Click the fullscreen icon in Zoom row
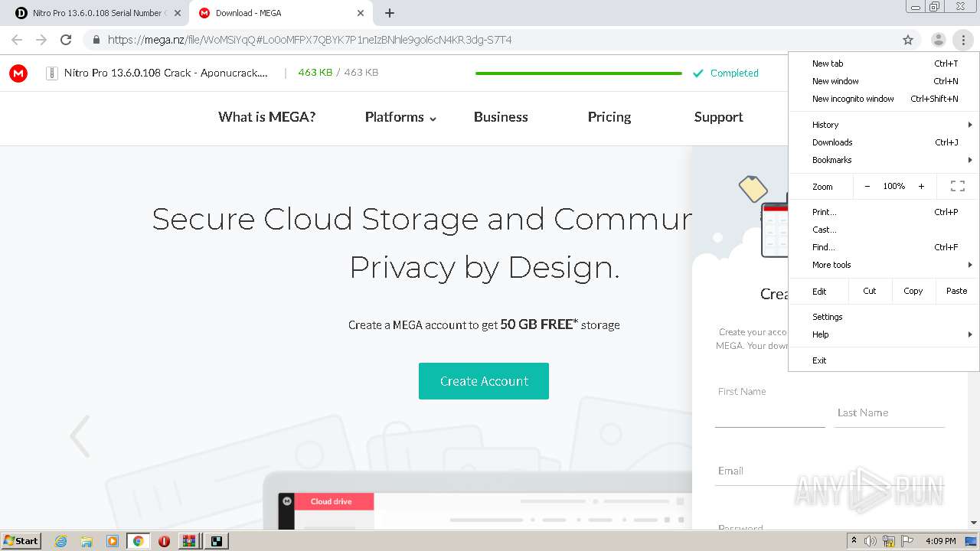The width and height of the screenshot is (980, 551). click(957, 186)
